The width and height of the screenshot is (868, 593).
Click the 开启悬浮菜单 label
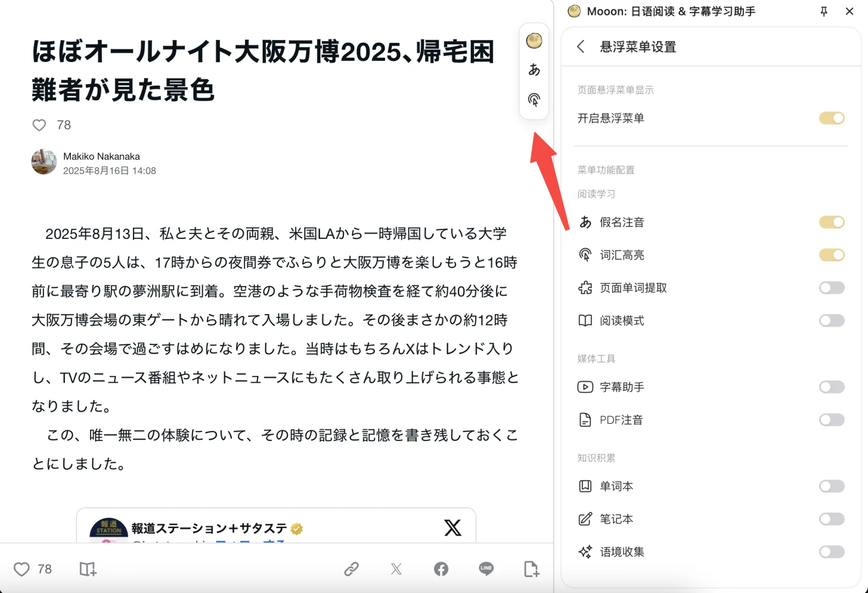(x=611, y=118)
